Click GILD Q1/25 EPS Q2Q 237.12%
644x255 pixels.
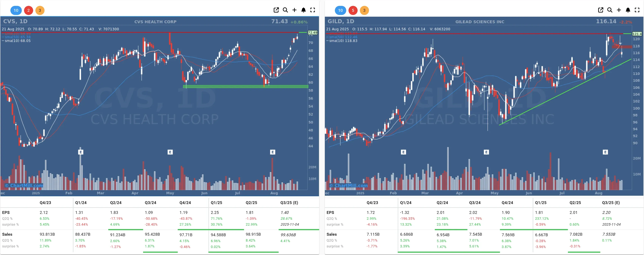(x=542, y=218)
